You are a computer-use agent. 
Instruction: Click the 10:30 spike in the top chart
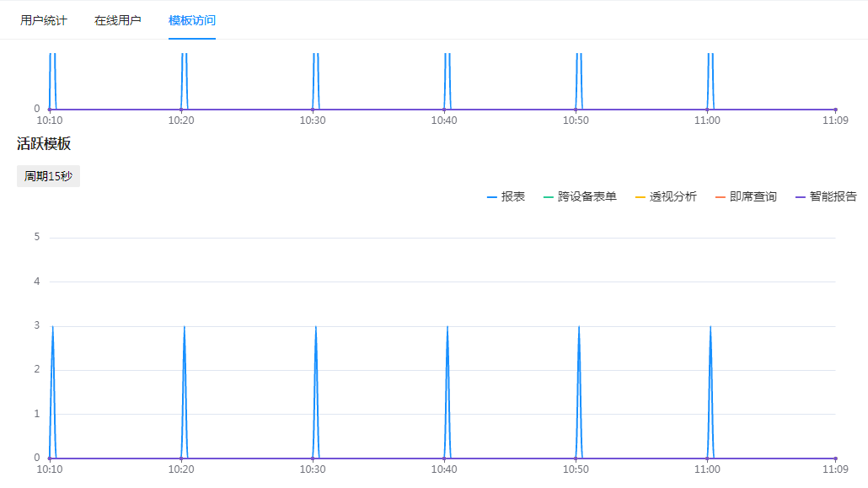(x=316, y=76)
